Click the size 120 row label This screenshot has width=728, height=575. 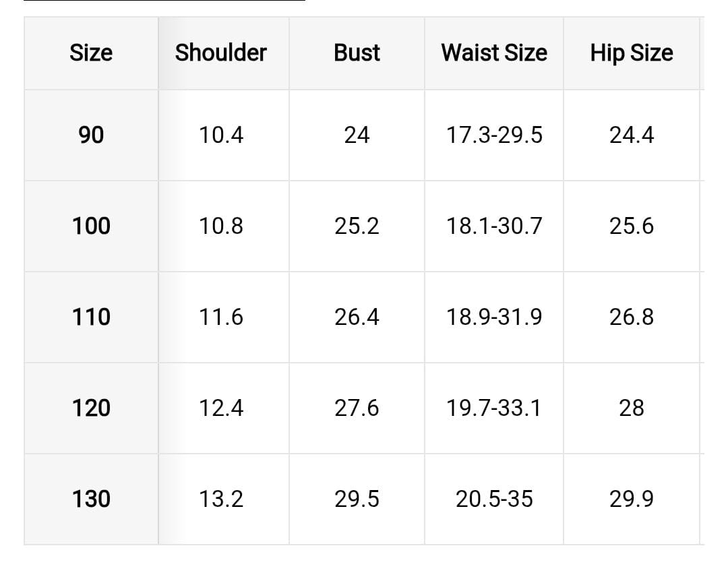point(91,408)
